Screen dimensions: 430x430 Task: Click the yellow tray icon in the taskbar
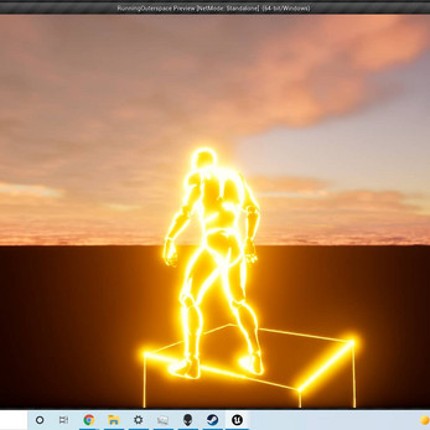click(425, 420)
